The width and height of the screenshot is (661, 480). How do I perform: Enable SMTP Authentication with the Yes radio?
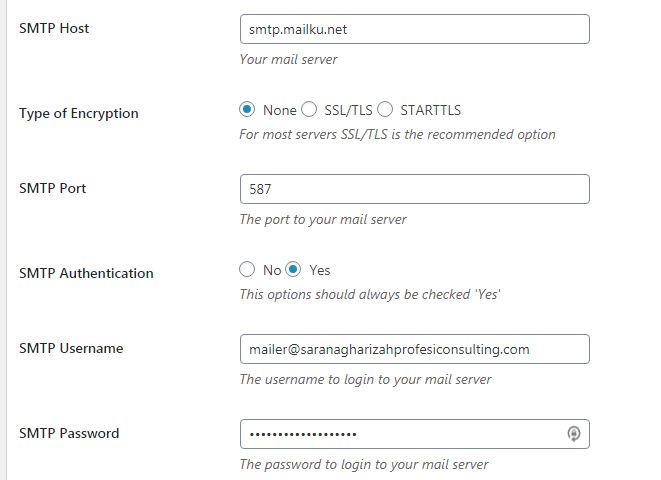(293, 269)
